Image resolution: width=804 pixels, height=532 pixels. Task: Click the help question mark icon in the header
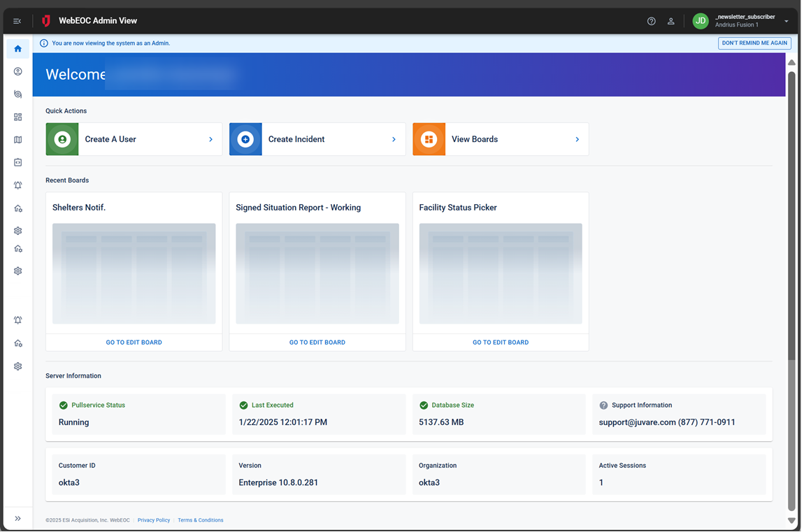click(651, 21)
